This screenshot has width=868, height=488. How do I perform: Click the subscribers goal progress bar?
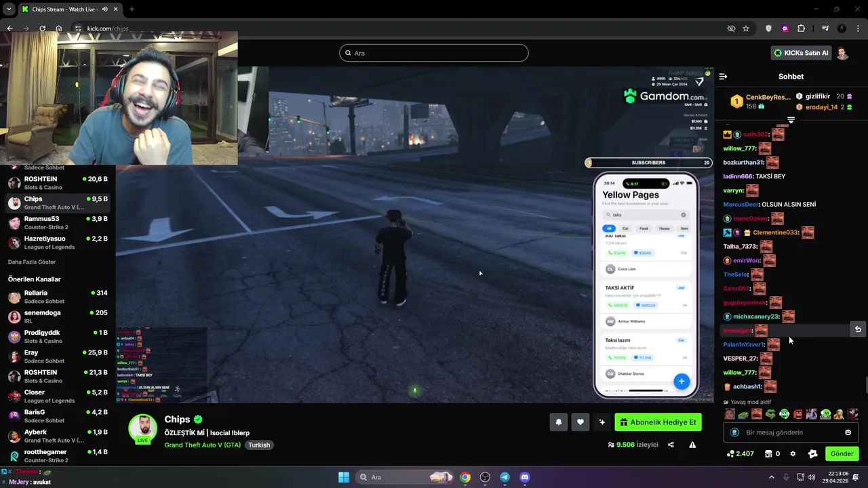(x=648, y=163)
